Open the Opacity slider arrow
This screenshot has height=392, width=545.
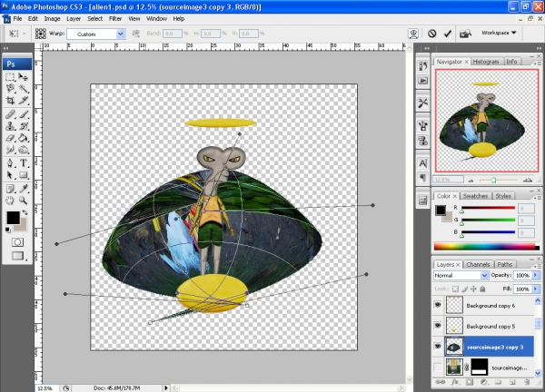536,275
